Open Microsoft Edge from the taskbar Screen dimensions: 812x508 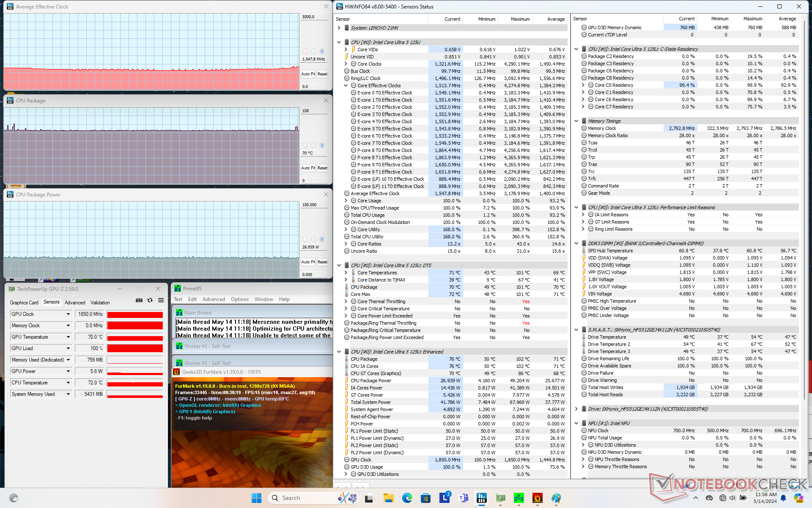pyautogui.click(x=407, y=498)
